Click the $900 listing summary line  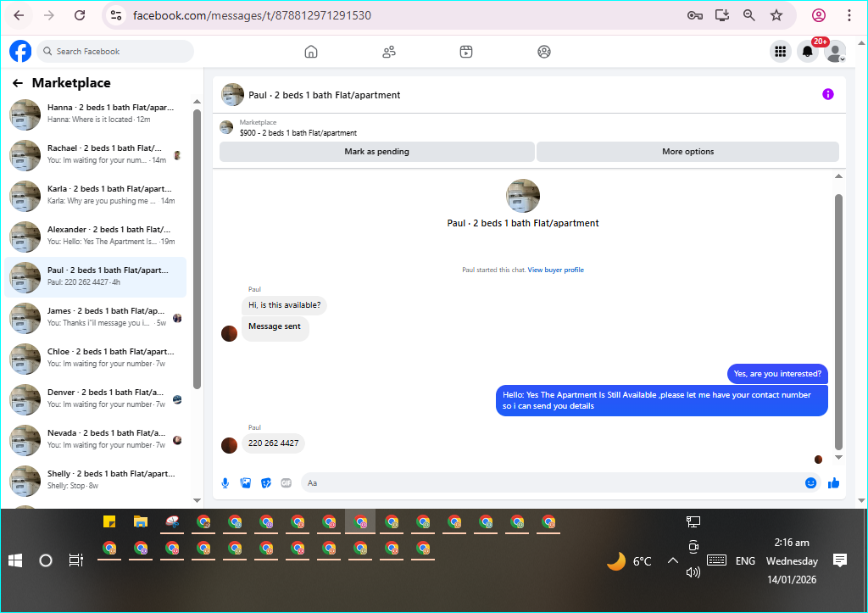[x=298, y=133]
